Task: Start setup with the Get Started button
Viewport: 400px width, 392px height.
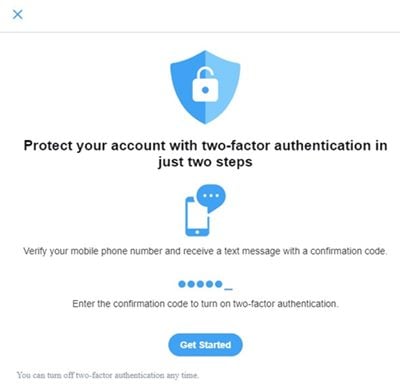Action: 205,345
